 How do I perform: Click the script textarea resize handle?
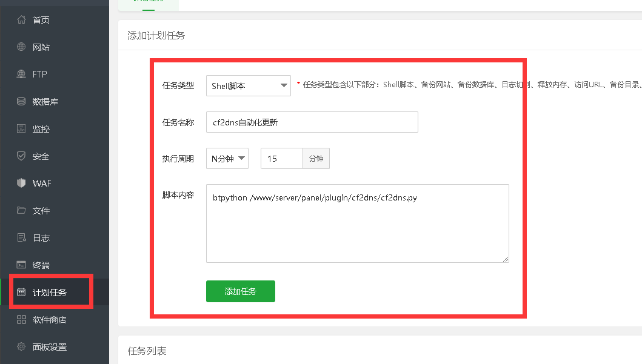point(506,259)
